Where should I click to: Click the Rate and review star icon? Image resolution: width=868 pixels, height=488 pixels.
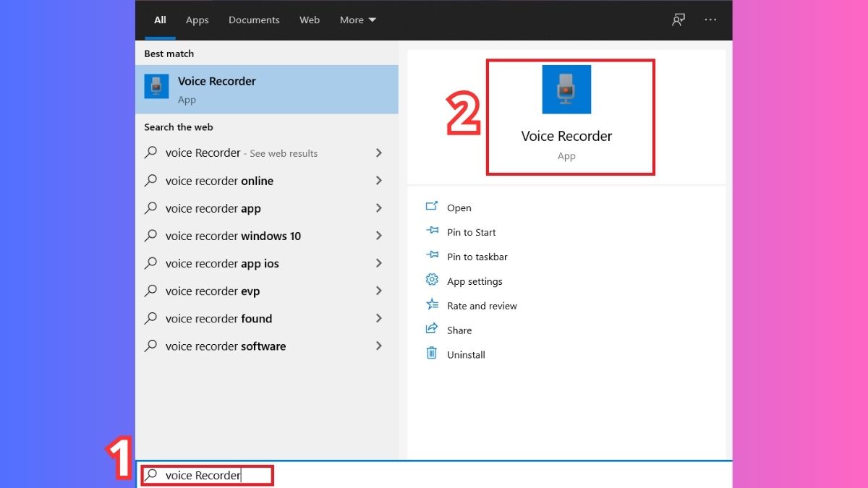[x=432, y=305]
